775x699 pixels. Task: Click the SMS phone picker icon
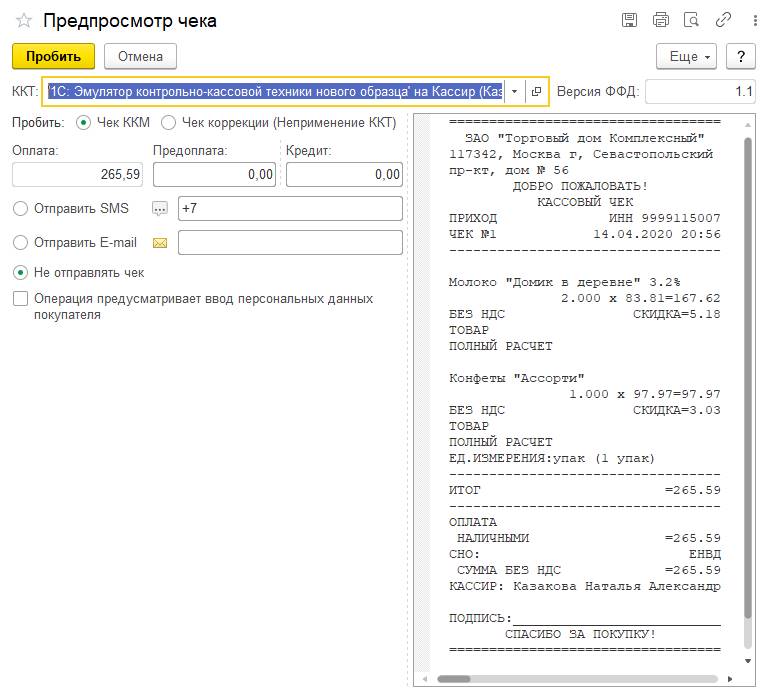(x=160, y=209)
